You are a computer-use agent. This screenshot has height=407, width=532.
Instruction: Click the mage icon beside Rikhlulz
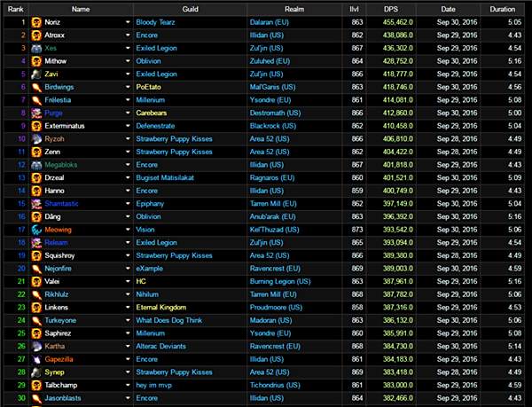(x=36, y=294)
